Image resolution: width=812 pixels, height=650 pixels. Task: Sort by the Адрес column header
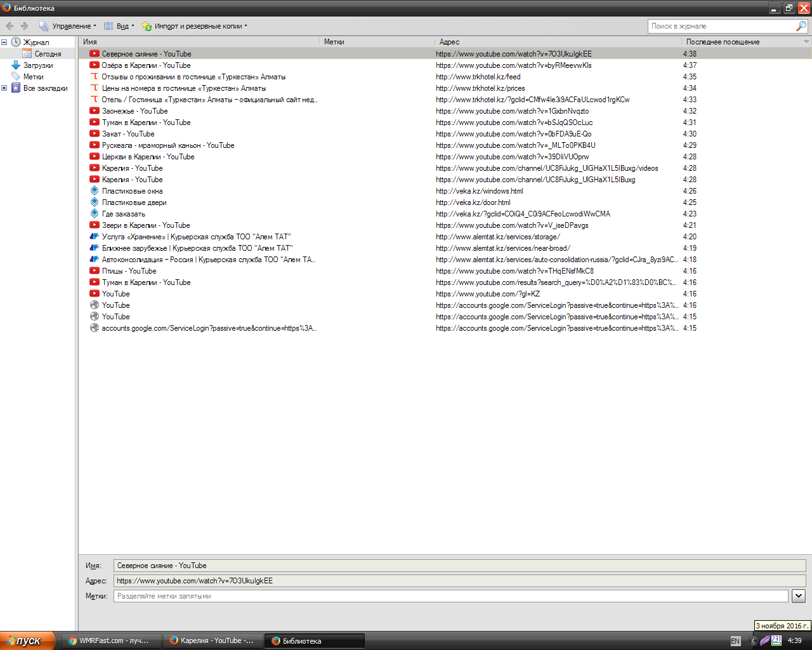click(558, 42)
